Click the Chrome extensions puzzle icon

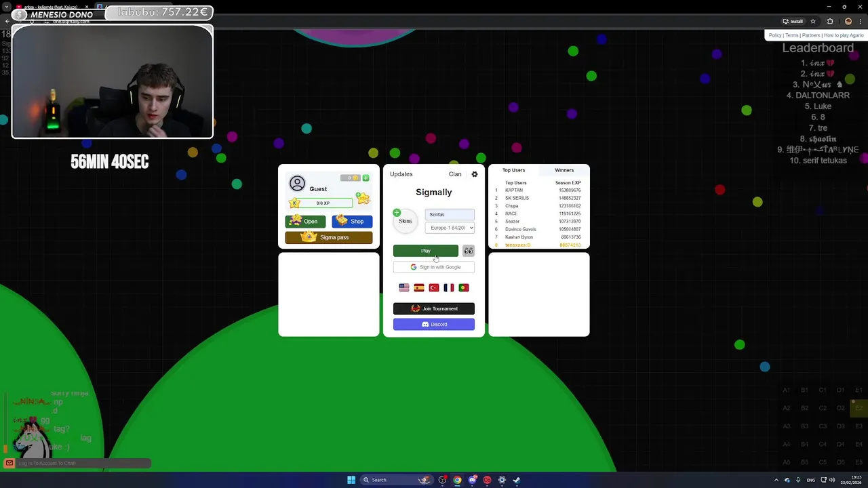pyautogui.click(x=830, y=21)
